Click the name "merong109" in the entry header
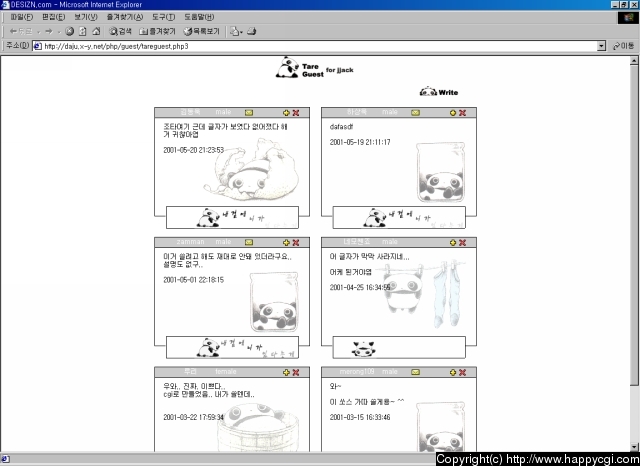The image size is (640, 466). pyautogui.click(x=356, y=372)
